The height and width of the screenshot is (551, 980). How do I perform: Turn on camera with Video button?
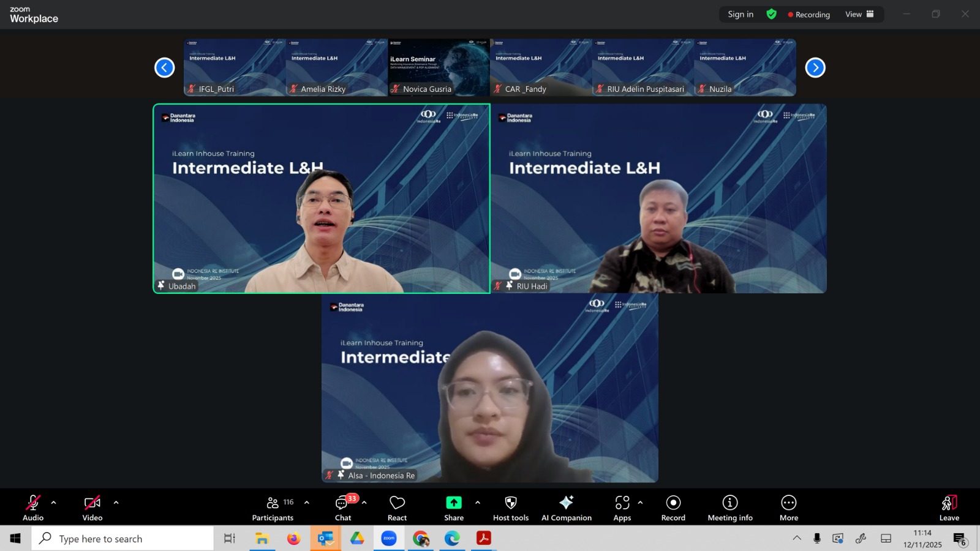(92, 508)
